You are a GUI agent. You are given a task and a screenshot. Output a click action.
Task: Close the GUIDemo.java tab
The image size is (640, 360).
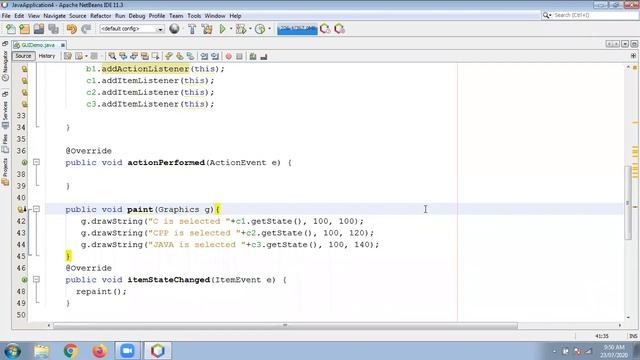click(x=62, y=45)
